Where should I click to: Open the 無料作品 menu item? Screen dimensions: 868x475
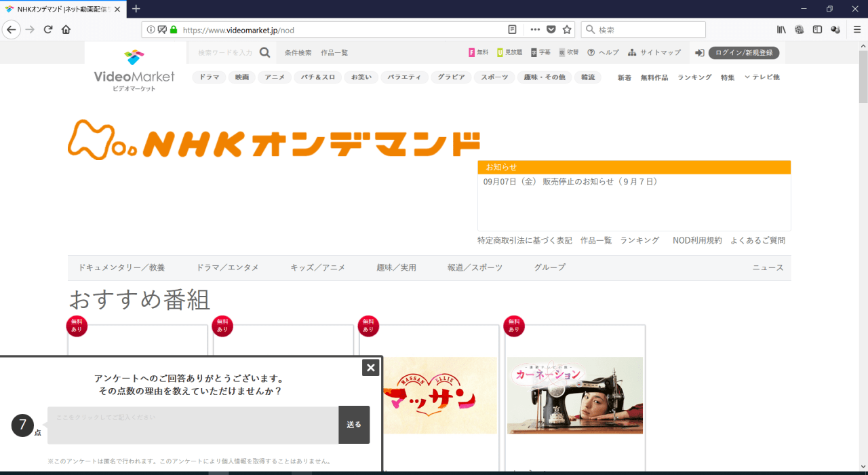(654, 77)
